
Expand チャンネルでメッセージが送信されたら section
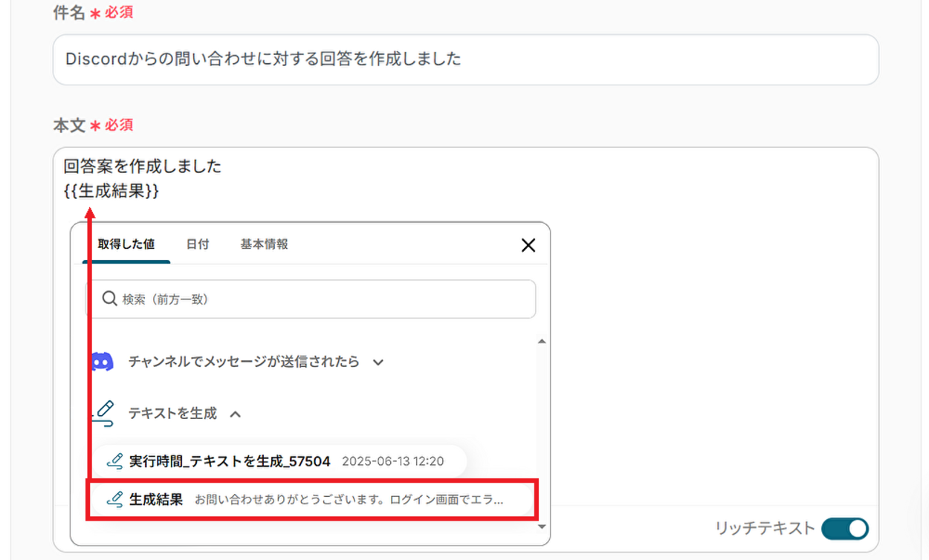coord(378,362)
